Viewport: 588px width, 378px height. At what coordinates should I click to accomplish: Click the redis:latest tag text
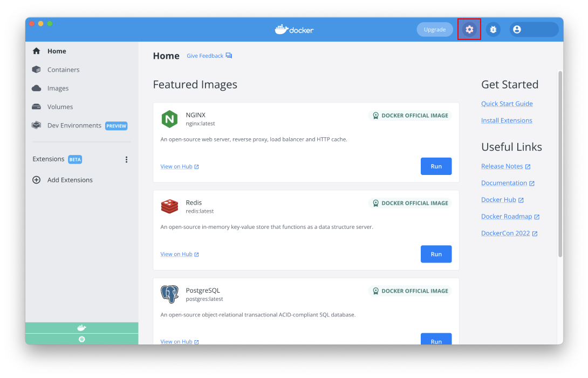pyautogui.click(x=200, y=211)
